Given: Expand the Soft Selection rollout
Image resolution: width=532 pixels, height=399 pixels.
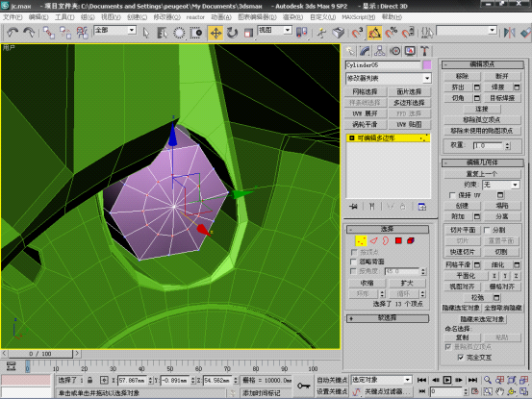Looking at the screenshot, I should 388,318.
